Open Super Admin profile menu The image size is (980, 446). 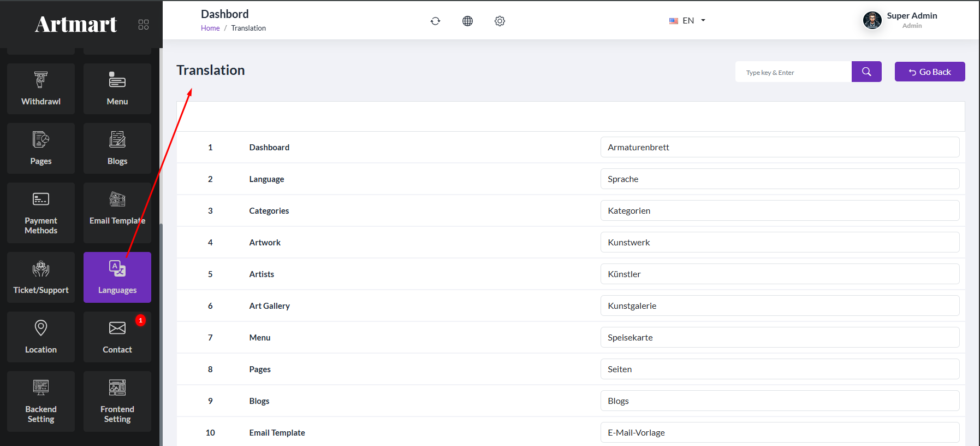pyautogui.click(x=900, y=20)
